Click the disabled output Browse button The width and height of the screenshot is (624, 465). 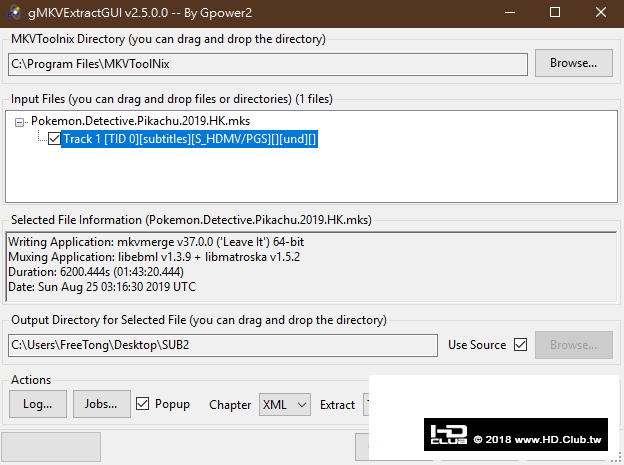click(x=573, y=345)
